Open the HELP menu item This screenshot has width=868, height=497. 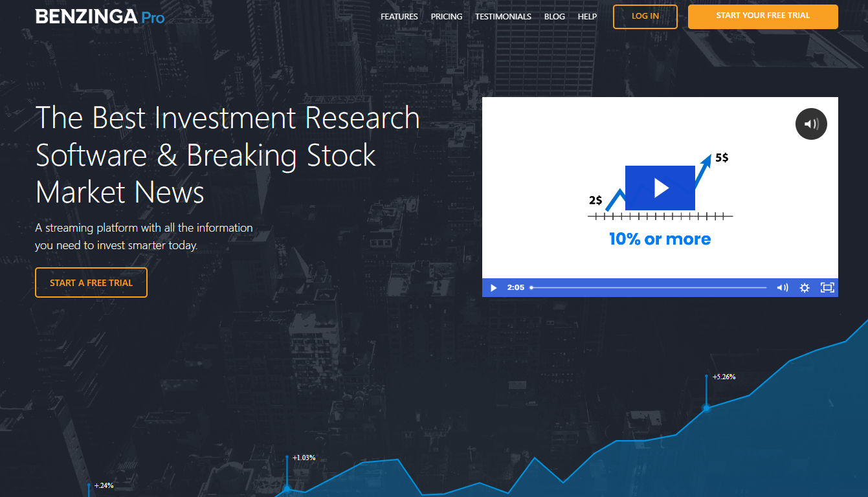[x=587, y=16]
